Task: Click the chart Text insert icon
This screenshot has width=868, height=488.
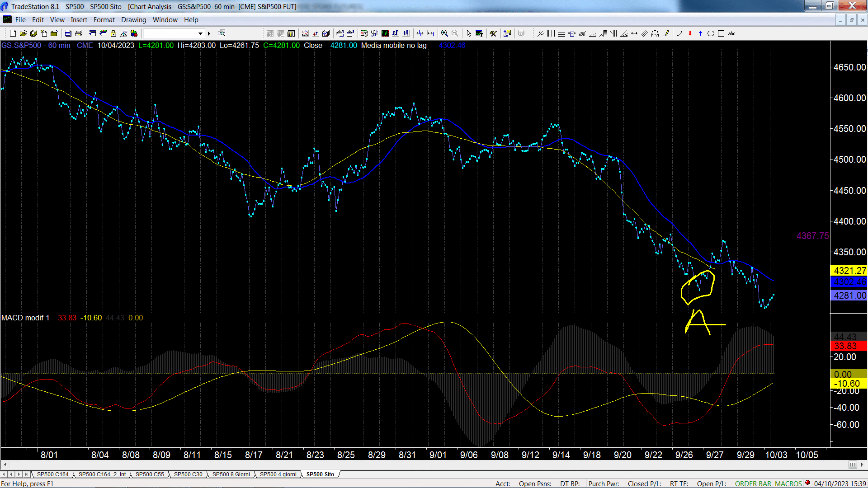Action: point(479,33)
